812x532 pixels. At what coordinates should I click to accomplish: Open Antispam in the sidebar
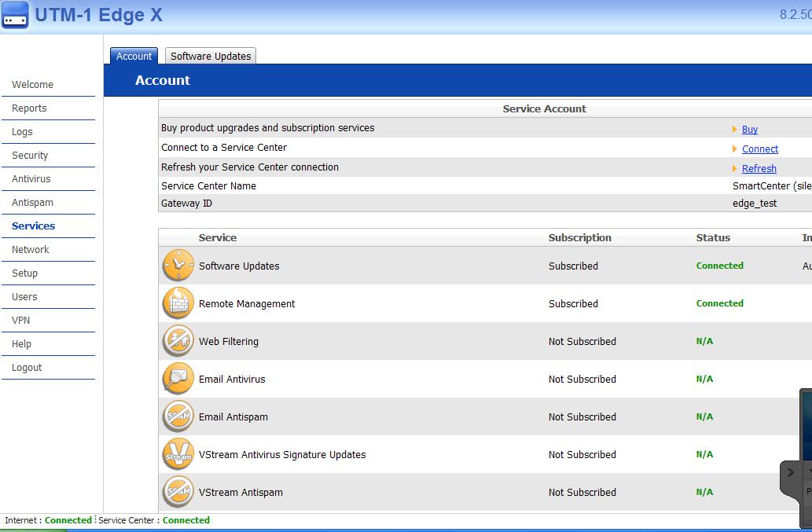[32, 202]
